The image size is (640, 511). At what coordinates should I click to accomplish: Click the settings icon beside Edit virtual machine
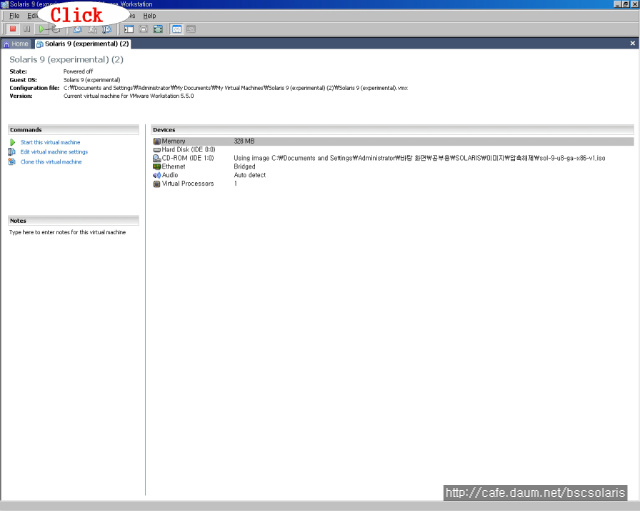12,152
